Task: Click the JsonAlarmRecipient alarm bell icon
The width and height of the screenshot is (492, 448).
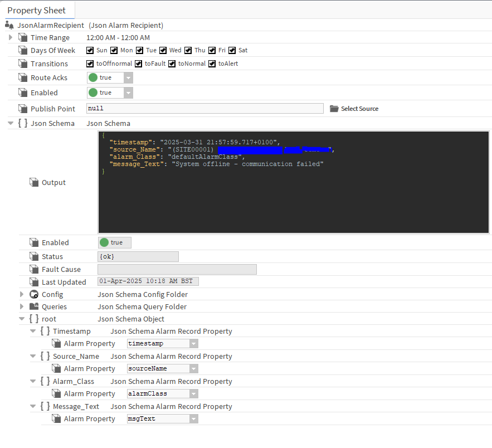Action: 9,25
